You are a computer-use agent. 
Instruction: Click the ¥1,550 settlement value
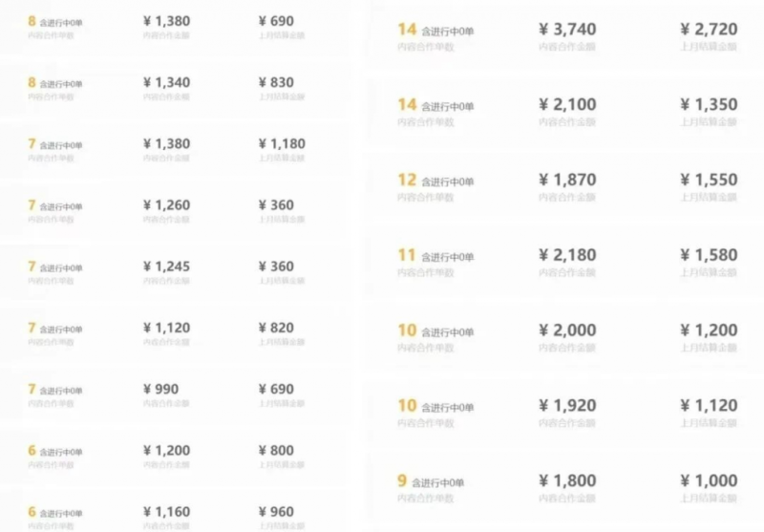click(709, 180)
